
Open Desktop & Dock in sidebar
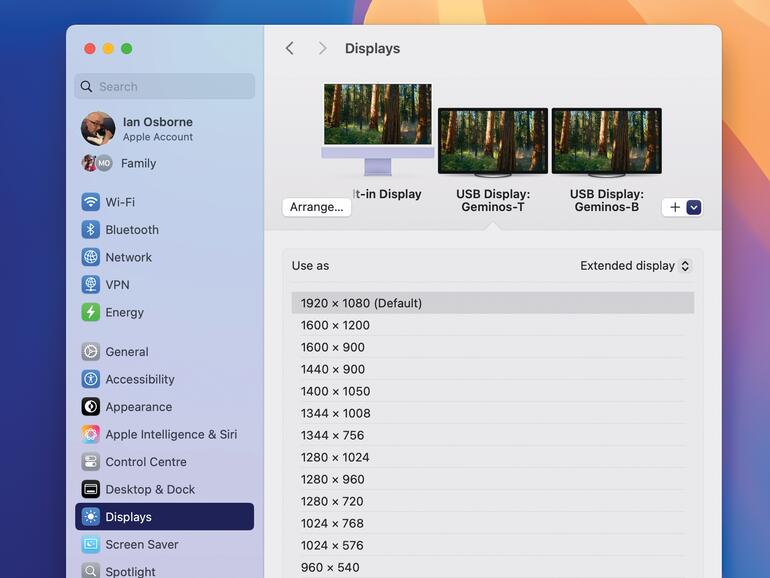(150, 489)
